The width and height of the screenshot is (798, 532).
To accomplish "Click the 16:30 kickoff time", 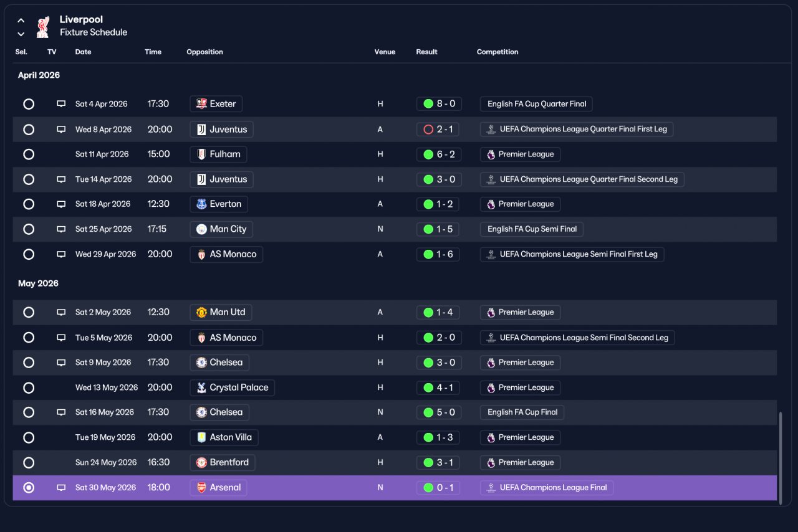I will point(158,462).
